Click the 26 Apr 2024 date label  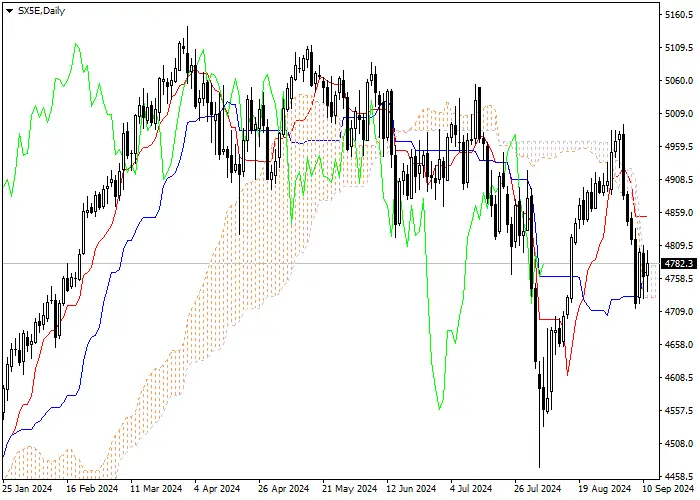(x=283, y=489)
